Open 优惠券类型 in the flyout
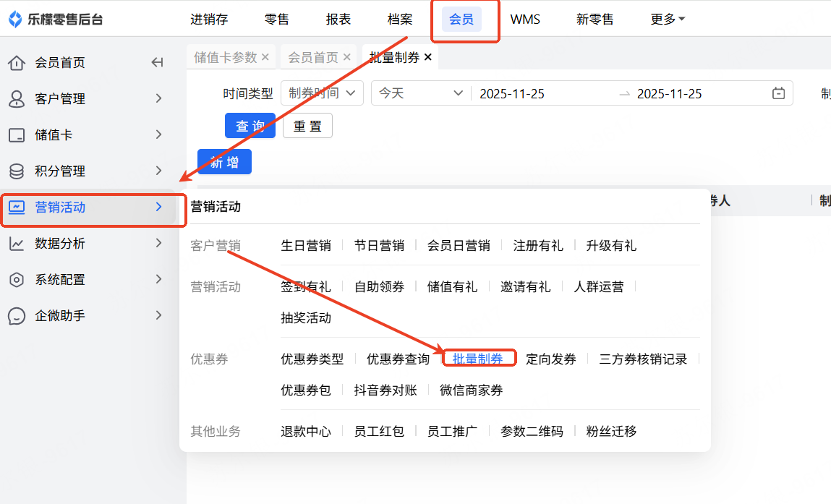 [312, 359]
